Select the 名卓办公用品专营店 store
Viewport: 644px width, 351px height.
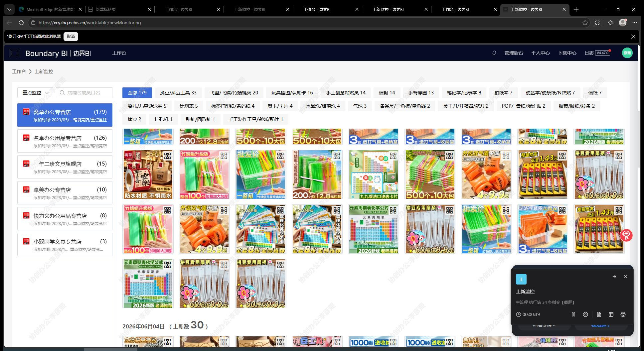(x=65, y=141)
